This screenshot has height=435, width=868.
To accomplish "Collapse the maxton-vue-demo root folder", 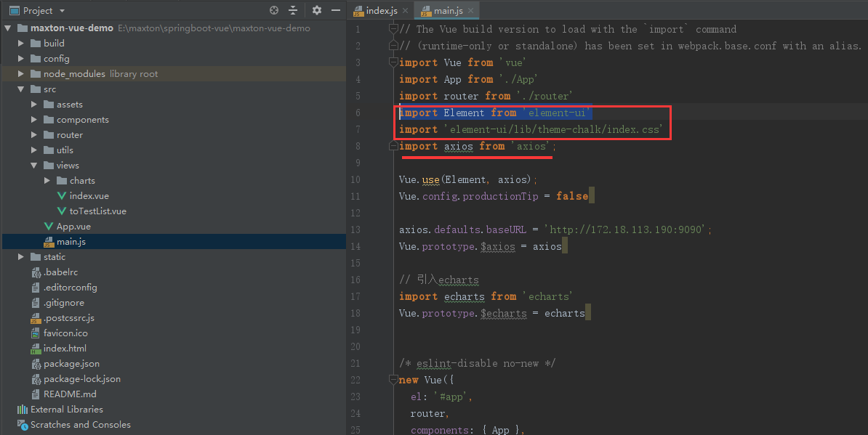I will pos(8,28).
